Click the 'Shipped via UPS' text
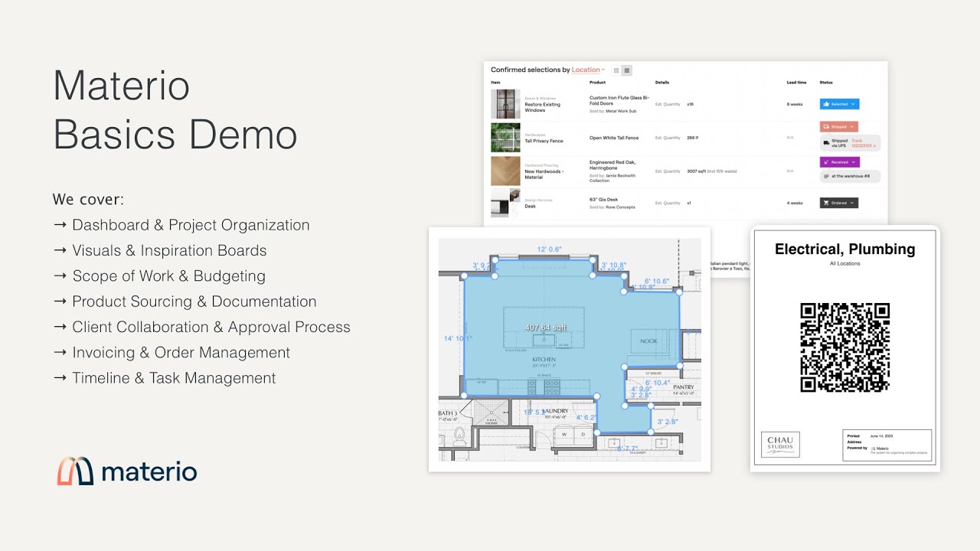Screen dimensions: 980x551 pos(839,143)
